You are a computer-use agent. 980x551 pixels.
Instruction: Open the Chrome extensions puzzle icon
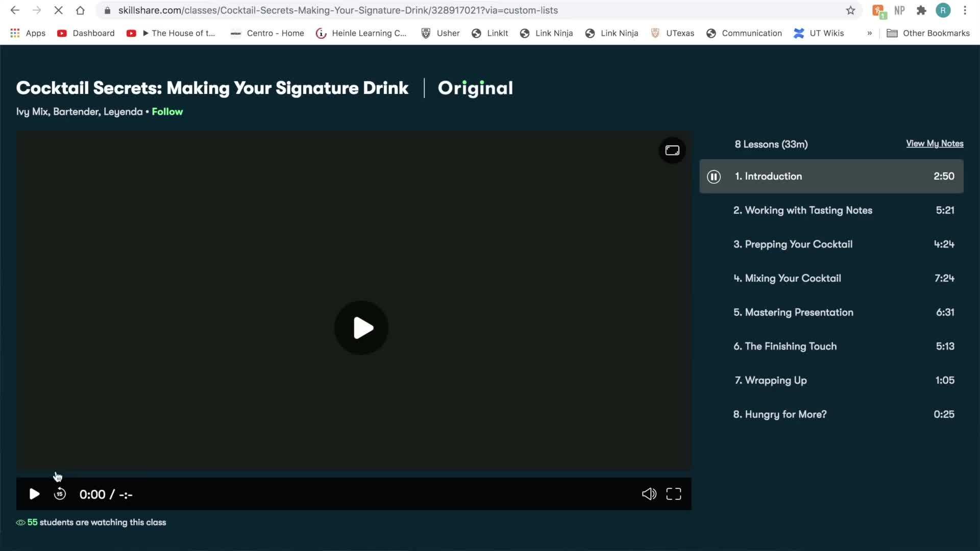[x=921, y=10]
